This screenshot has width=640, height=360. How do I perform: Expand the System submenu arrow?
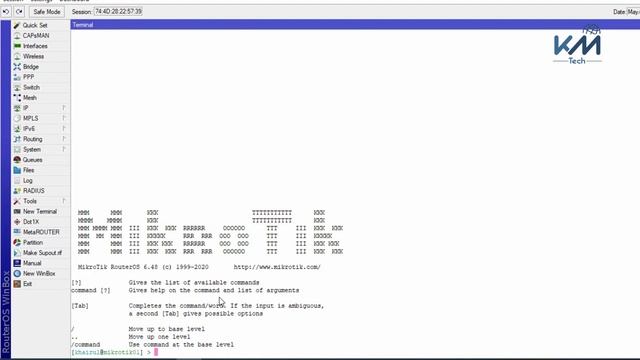64,149
